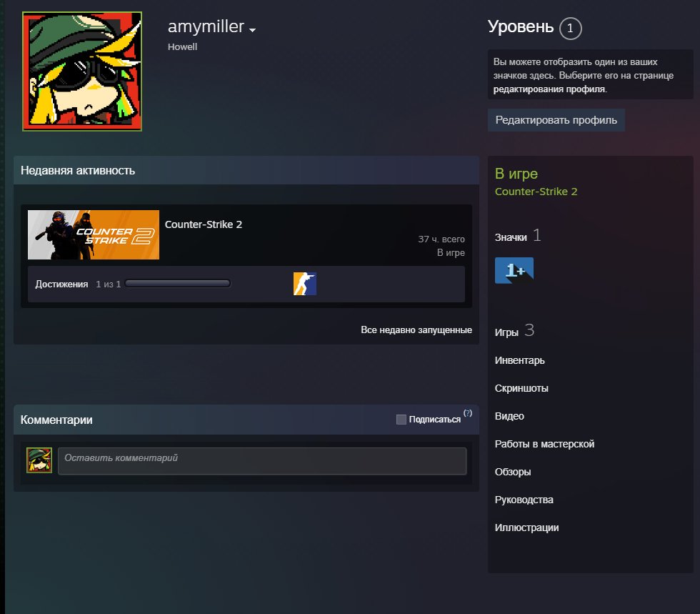Open the amymiller username dropdown arrow
The width and height of the screenshot is (700, 614).
pyautogui.click(x=252, y=30)
